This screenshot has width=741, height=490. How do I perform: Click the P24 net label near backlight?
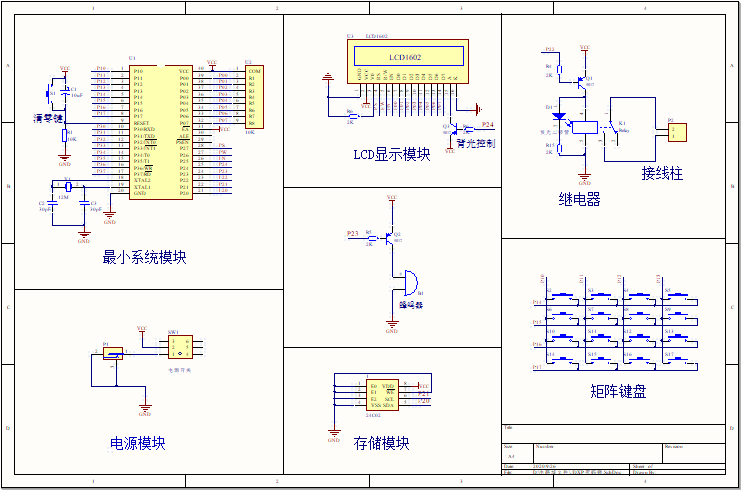pos(488,125)
